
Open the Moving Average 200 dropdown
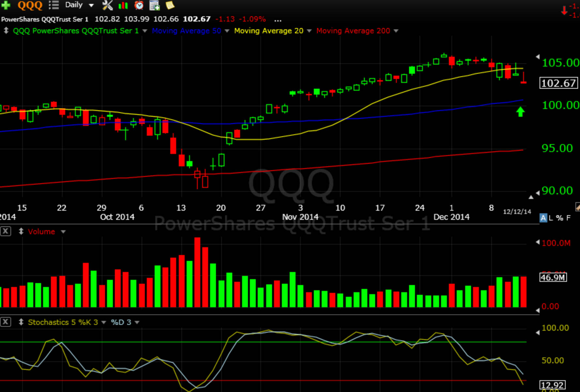[396, 31]
